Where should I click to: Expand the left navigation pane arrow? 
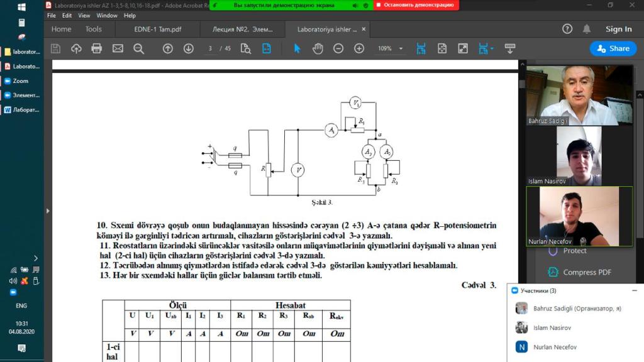48,211
